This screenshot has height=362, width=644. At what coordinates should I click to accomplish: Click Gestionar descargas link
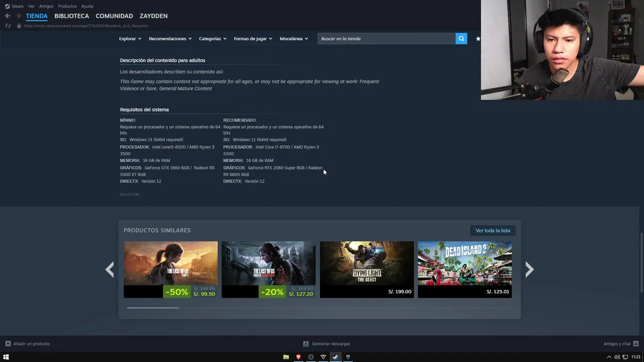331,344
